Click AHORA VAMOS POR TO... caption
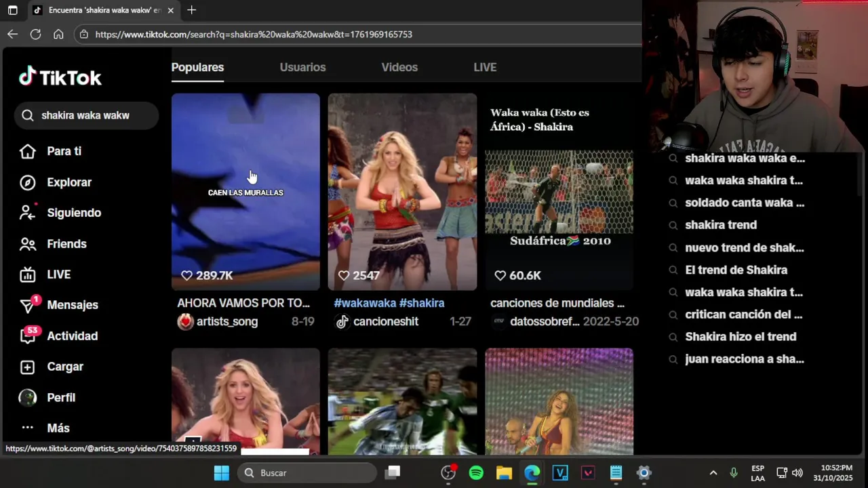Screen dimensions: 868x488 (x=243, y=303)
